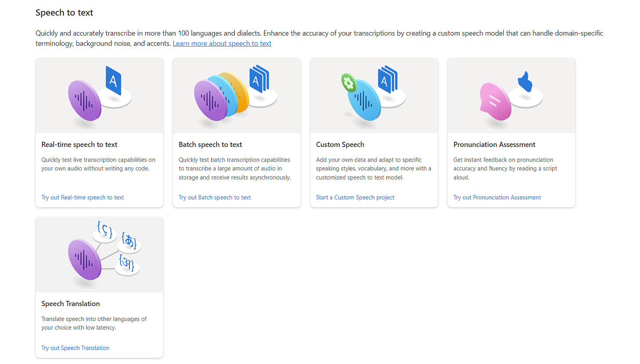The image size is (640, 364).
Task: Click Try out Real-time speech to text
Action: pos(82,197)
